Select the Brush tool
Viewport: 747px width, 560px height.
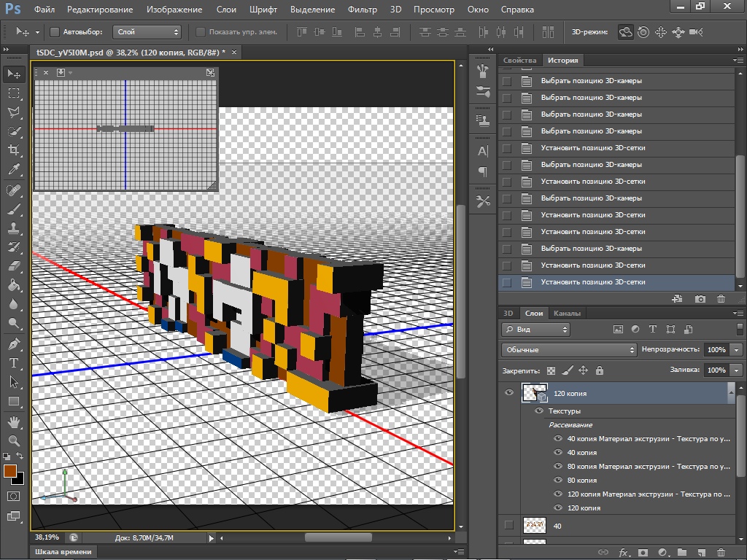(14, 209)
